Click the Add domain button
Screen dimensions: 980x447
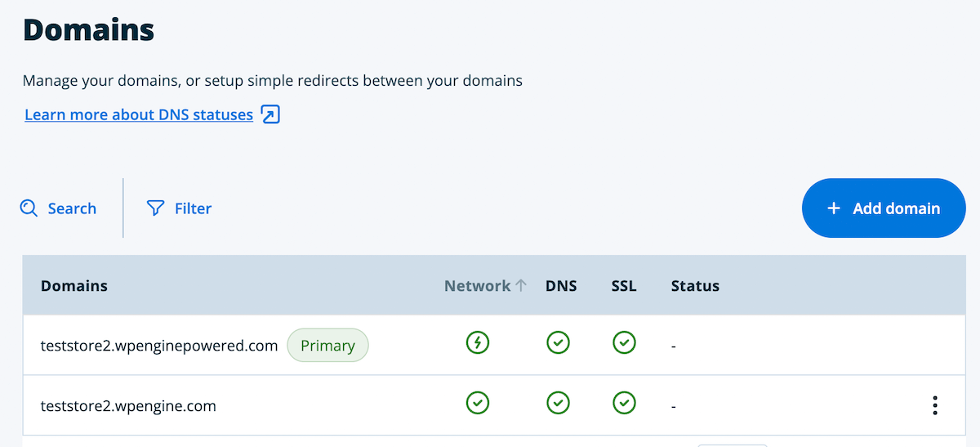tap(884, 208)
